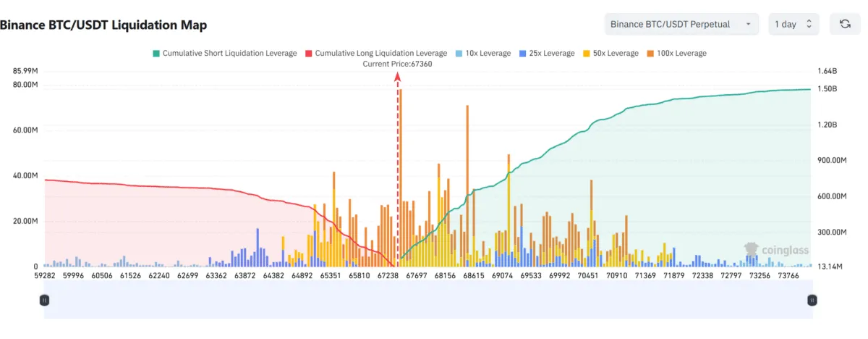
Task: Click the data zoom range bar
Action: point(428,299)
